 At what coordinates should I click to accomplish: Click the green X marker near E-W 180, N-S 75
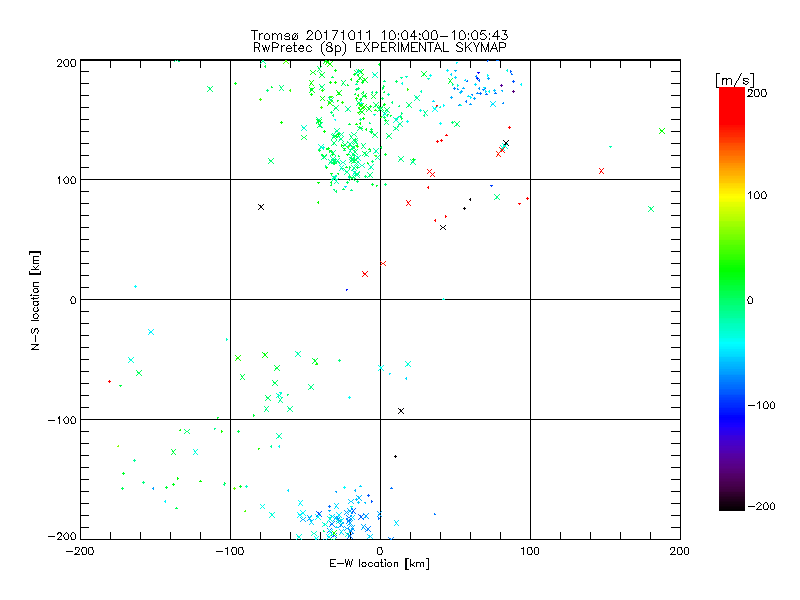click(651, 209)
